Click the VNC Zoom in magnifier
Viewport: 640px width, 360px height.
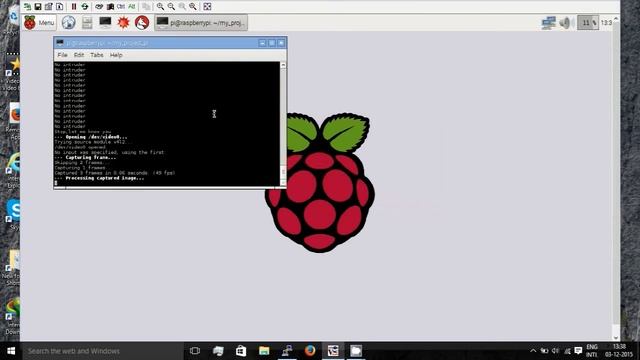point(160,7)
